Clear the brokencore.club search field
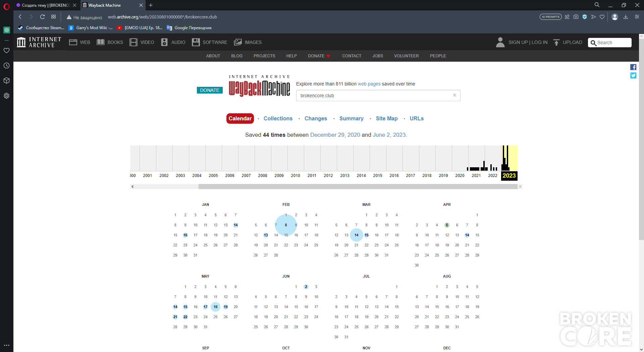The height and width of the screenshot is (352, 644). 454,95
